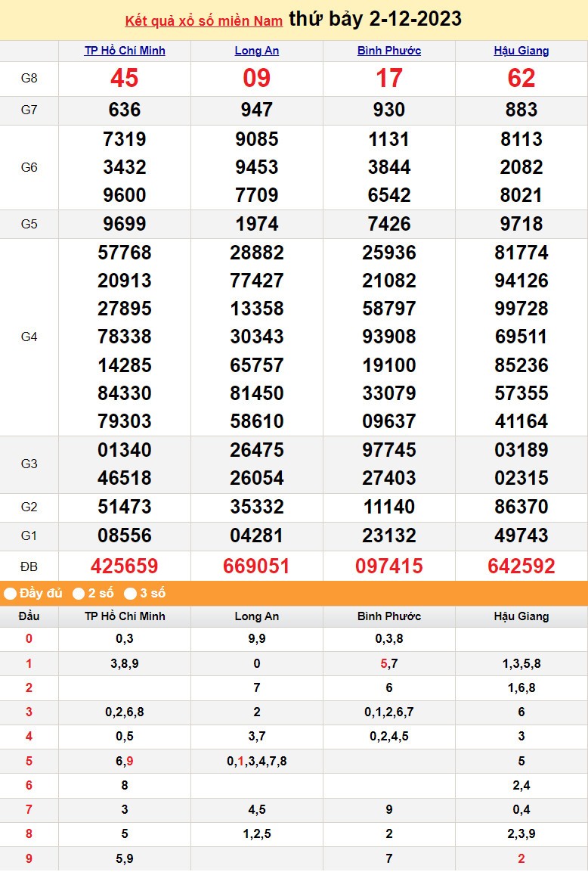
Task: Click the red G8 number 62
Action: 521,79
